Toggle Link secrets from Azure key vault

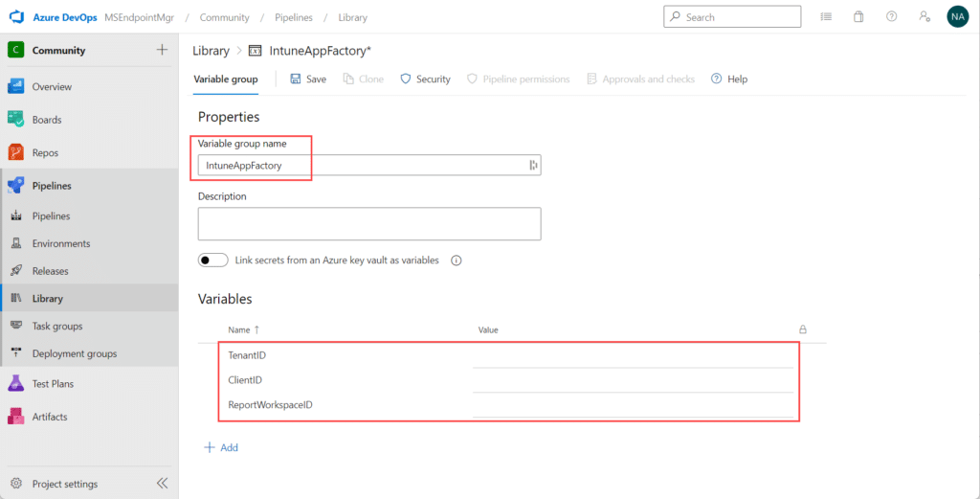(x=213, y=261)
